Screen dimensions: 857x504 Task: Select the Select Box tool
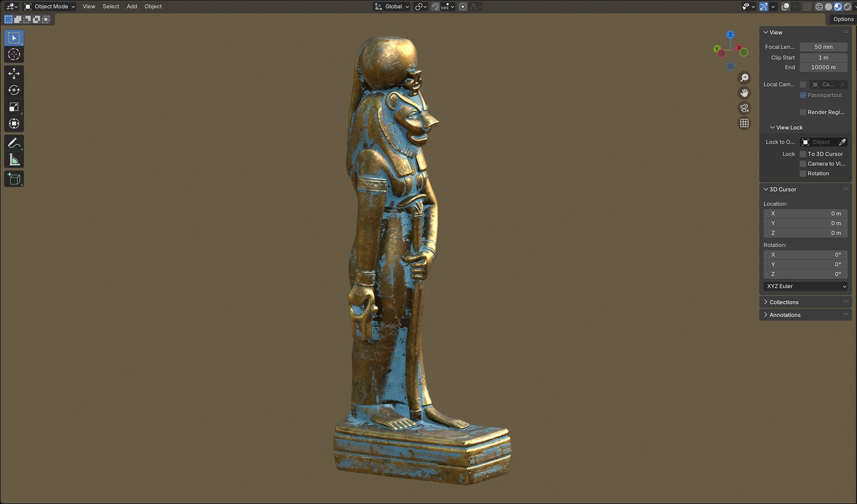click(x=14, y=38)
